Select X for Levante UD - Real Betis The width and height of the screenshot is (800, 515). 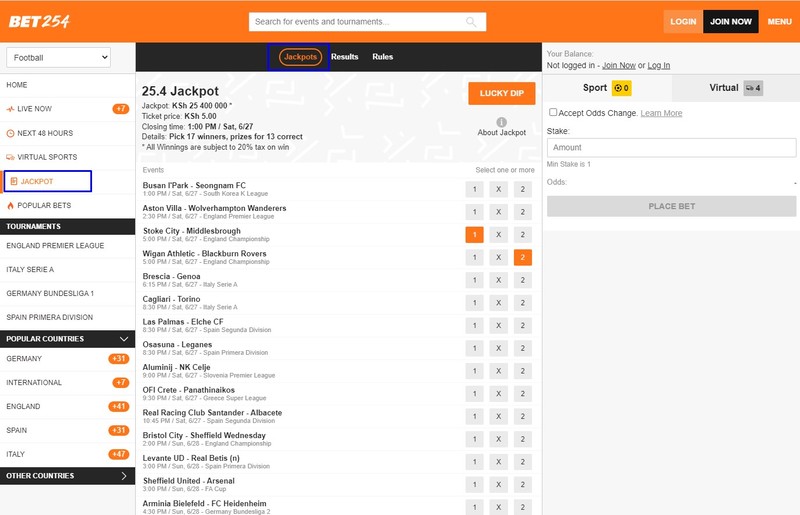498,462
